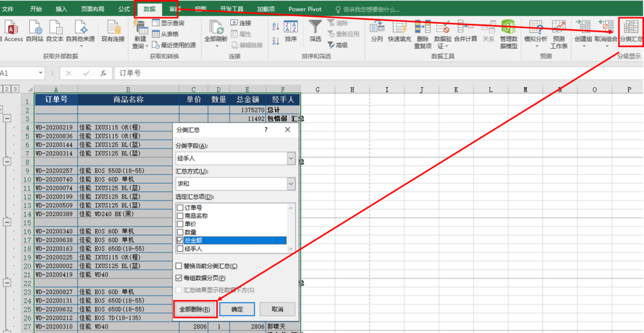Select the column G header
The width and height of the screenshot is (644, 333).
[317, 89]
